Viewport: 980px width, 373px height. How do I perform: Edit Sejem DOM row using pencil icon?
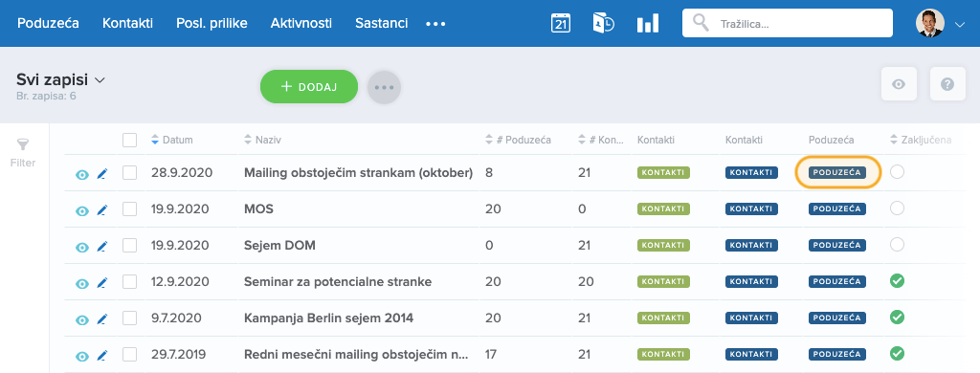[x=101, y=247]
